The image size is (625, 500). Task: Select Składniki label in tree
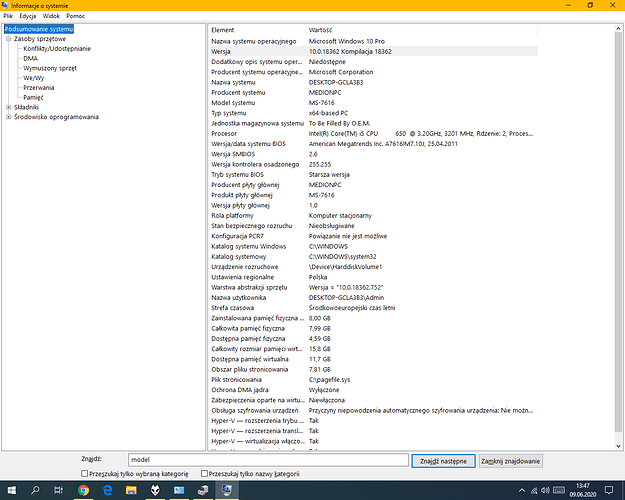[26, 107]
